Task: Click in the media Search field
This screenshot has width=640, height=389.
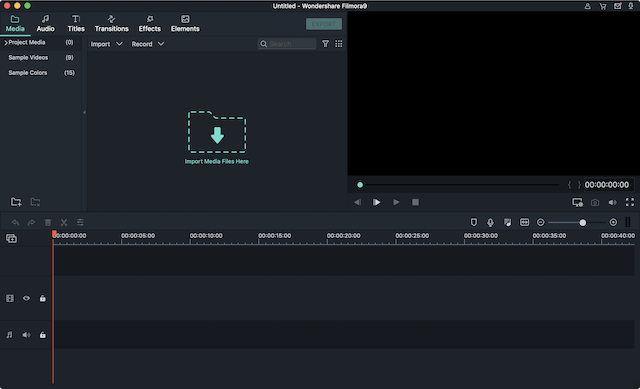Action: point(287,44)
